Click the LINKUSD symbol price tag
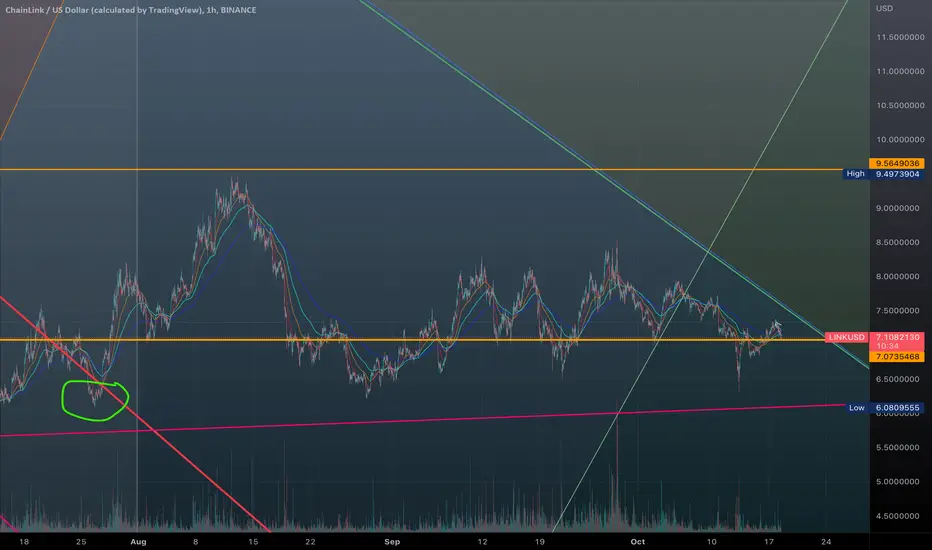The image size is (932, 550). (x=846, y=337)
